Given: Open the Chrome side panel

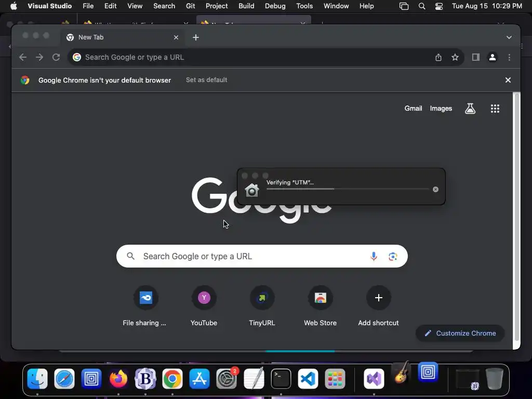Looking at the screenshot, I should click(x=476, y=57).
